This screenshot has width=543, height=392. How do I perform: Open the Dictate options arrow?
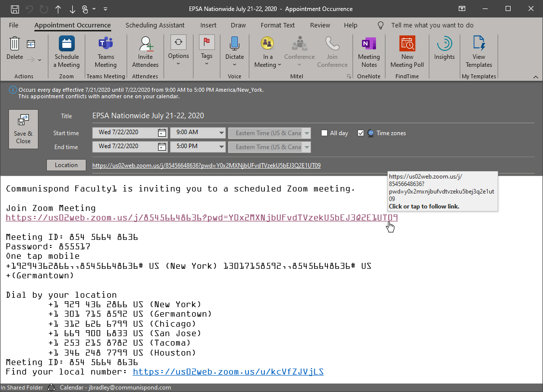pos(234,65)
